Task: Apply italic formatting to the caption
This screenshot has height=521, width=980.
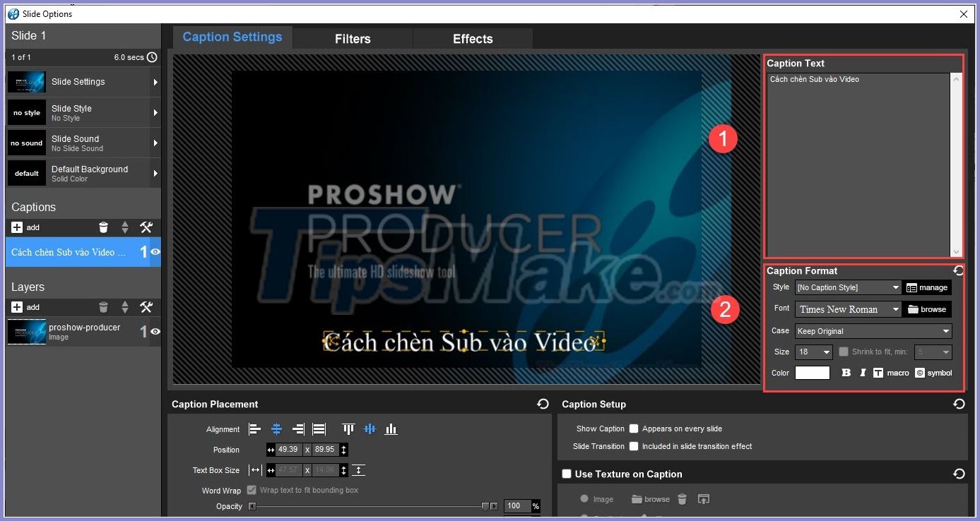Action: [x=863, y=373]
